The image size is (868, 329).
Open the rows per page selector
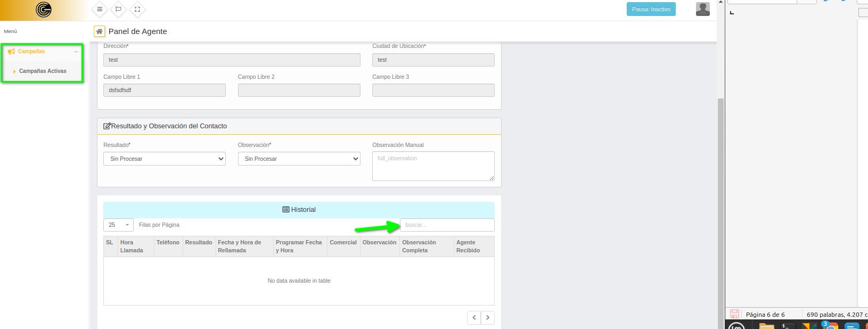pos(118,225)
